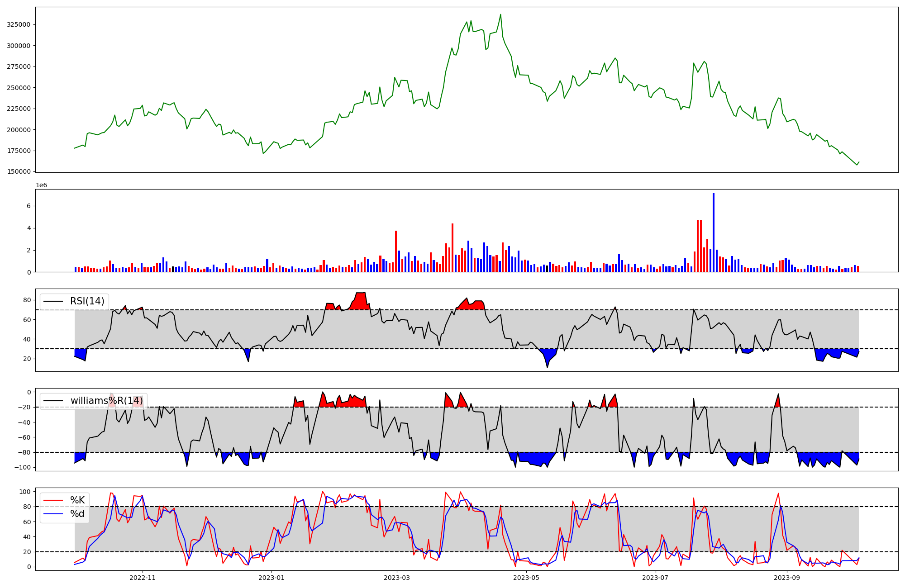
Task: Click the 2023-01 x-axis date label
Action: pyautogui.click(x=271, y=578)
